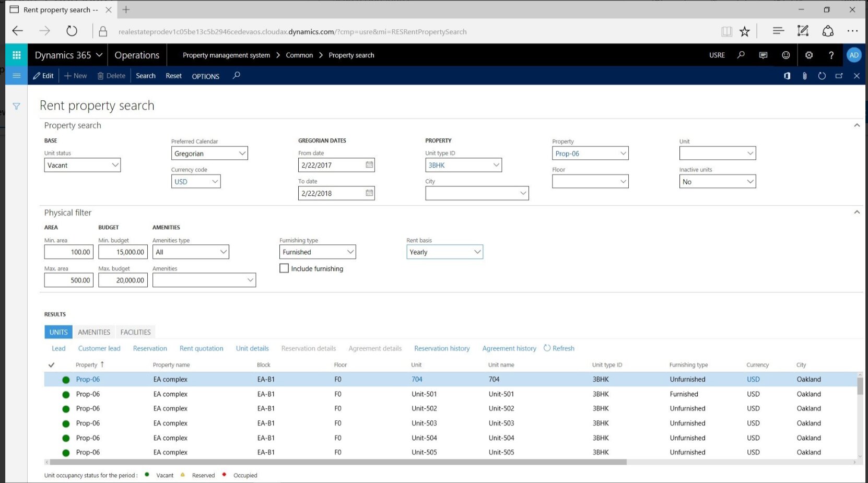Enable the Include furnishing checkbox

click(x=284, y=268)
